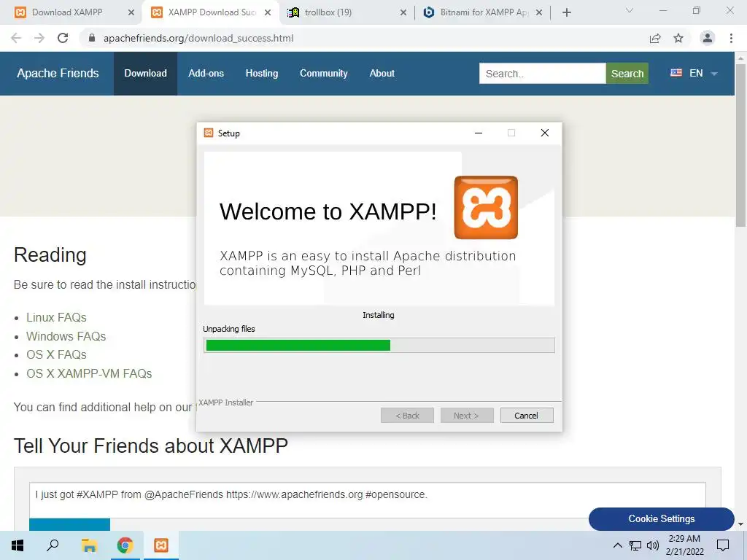Screen dimensions: 747x560
Task: Click the address bar URL
Action: [x=198, y=38]
